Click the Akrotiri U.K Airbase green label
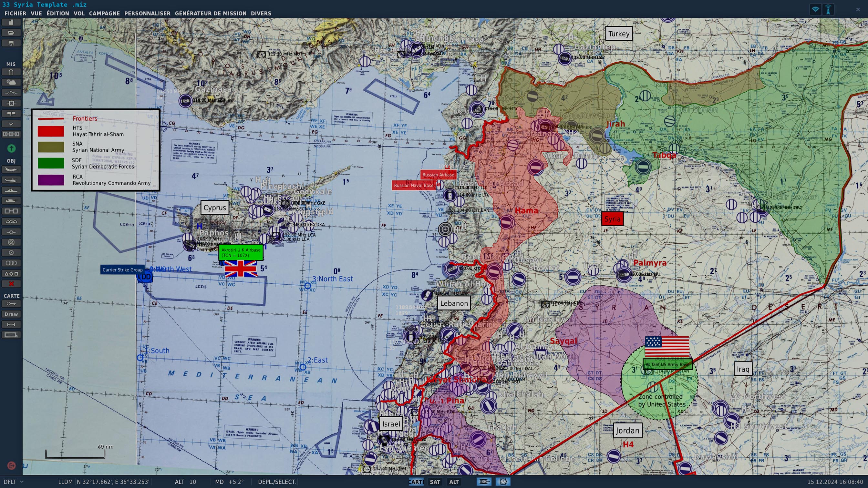 click(x=241, y=252)
